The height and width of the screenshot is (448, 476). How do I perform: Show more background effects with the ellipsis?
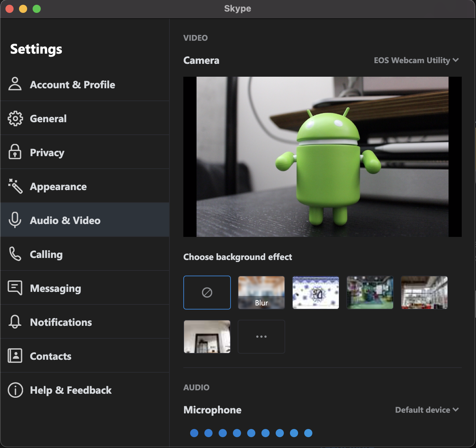[261, 337]
